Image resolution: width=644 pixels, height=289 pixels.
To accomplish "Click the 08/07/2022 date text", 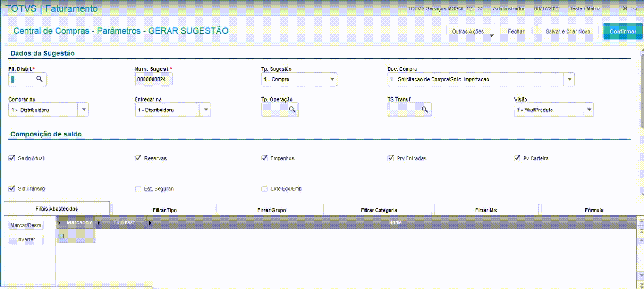I will 547,8.
